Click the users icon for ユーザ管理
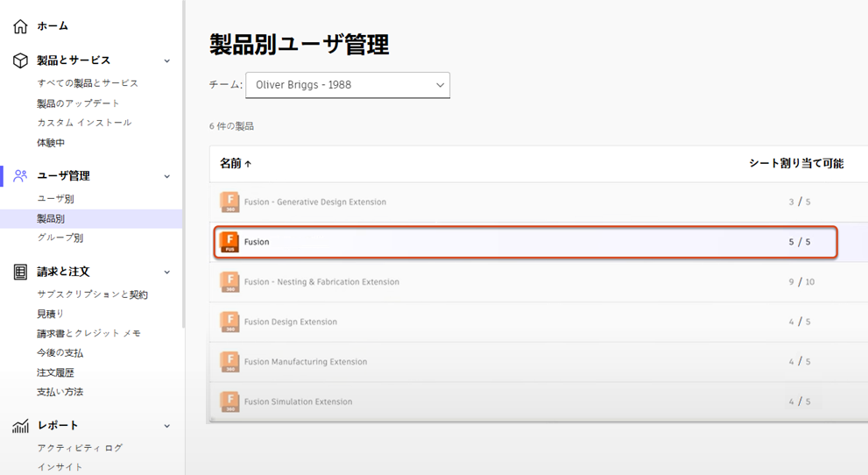 pos(20,176)
